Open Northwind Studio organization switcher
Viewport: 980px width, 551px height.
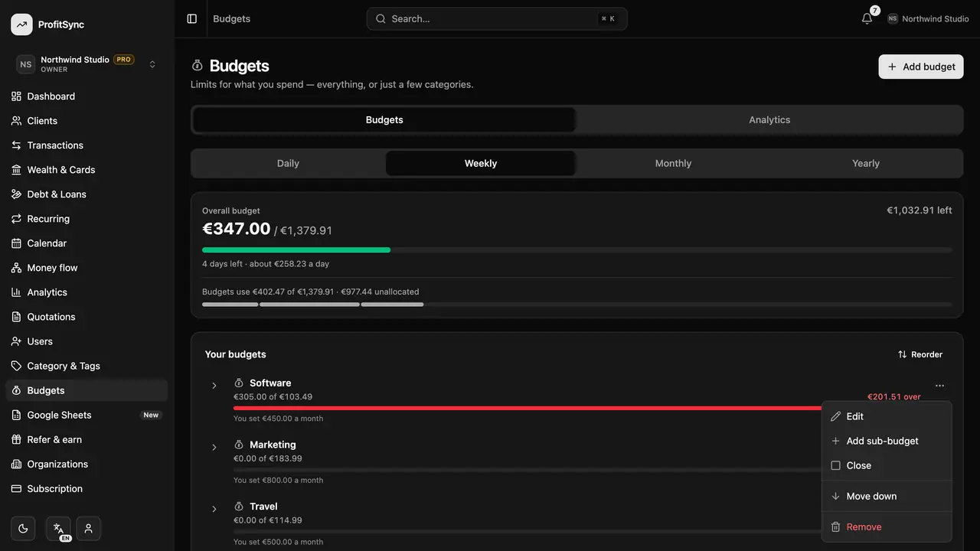click(x=87, y=64)
